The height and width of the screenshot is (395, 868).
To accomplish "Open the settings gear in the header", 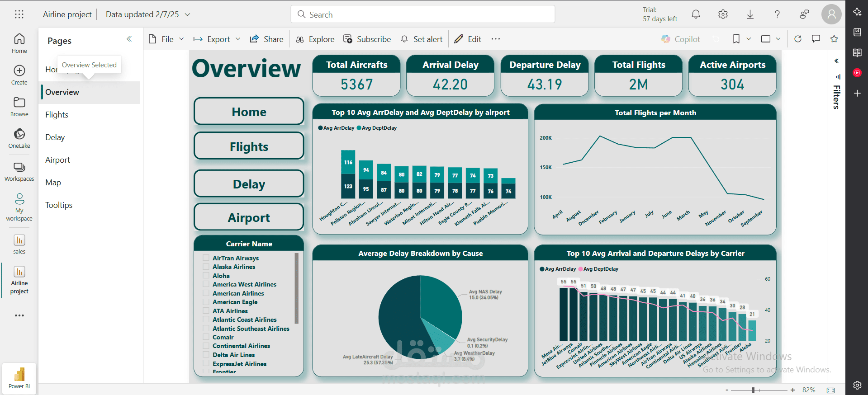I will [x=723, y=14].
